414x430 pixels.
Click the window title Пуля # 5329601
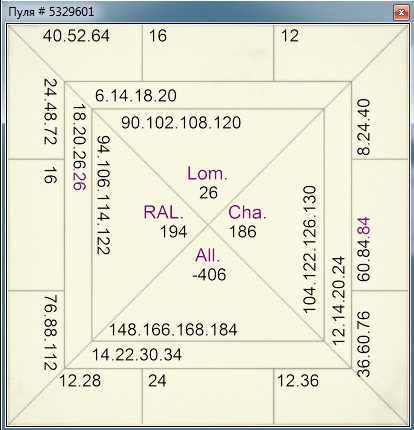point(51,12)
